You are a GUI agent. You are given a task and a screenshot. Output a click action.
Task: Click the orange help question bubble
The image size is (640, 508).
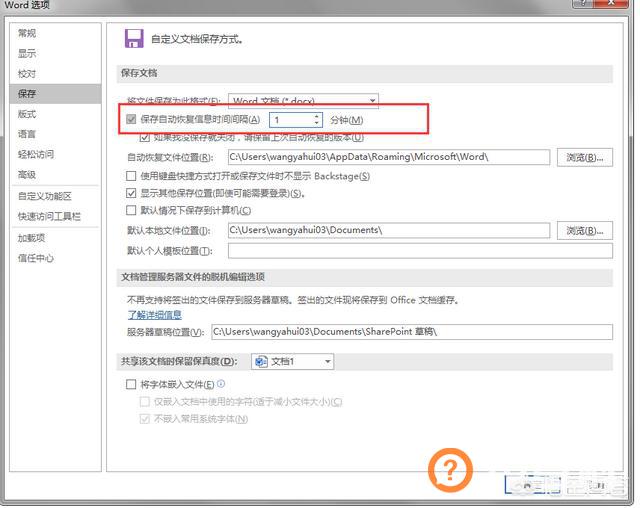[x=450, y=470]
